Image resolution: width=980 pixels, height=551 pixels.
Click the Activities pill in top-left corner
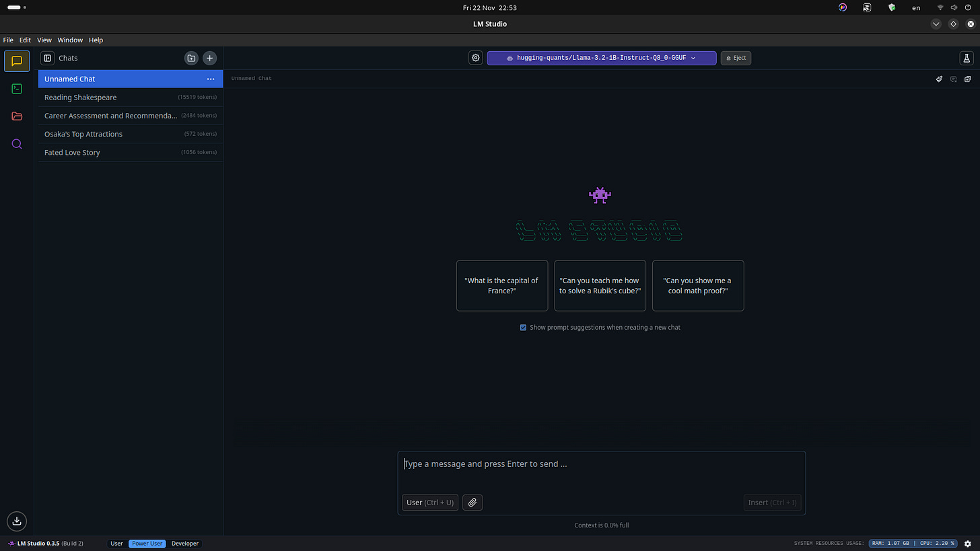click(x=17, y=7)
